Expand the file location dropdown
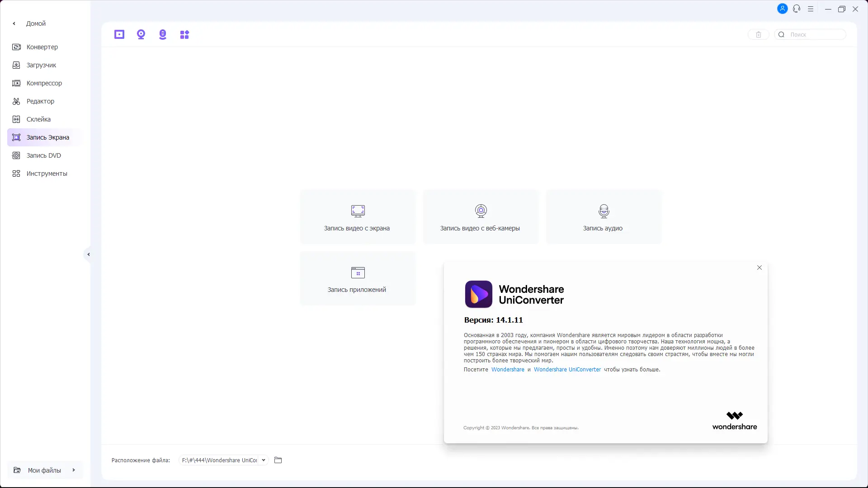The height and width of the screenshot is (488, 868). (x=264, y=460)
